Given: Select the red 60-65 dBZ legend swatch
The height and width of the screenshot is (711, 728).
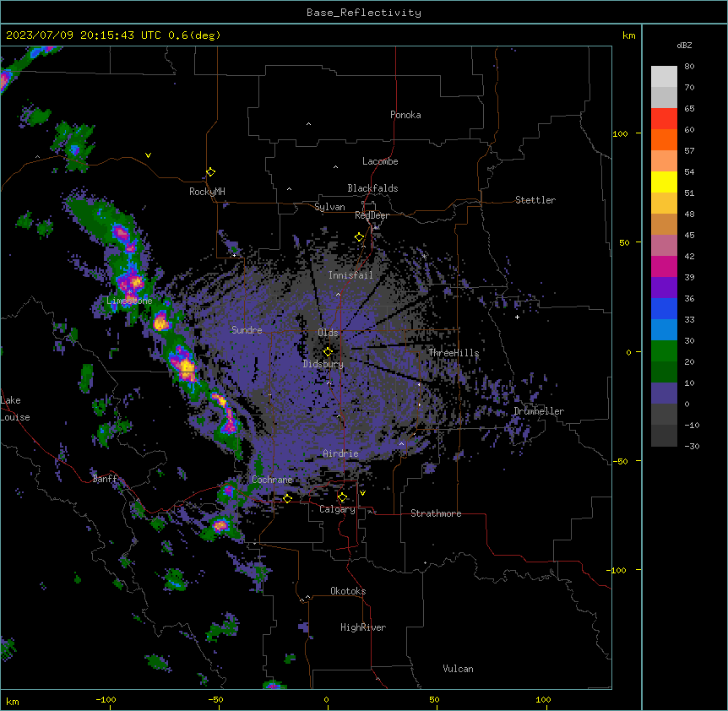Looking at the screenshot, I should [664, 119].
